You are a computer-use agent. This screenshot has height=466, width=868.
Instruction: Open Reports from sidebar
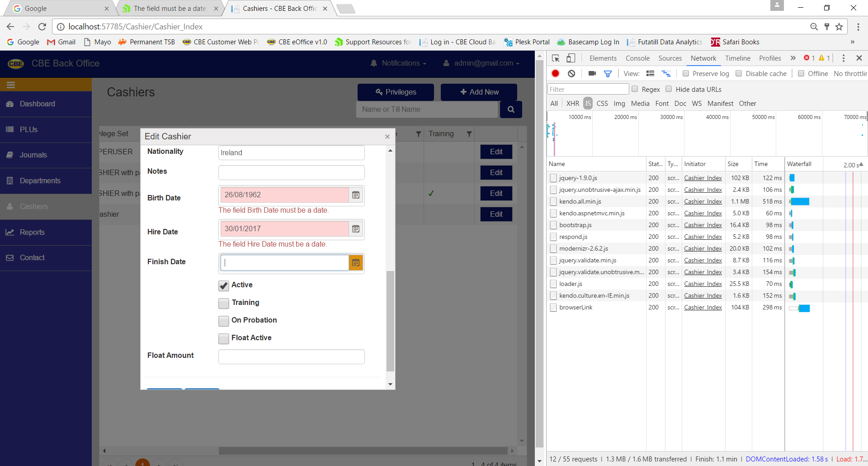tap(46, 233)
